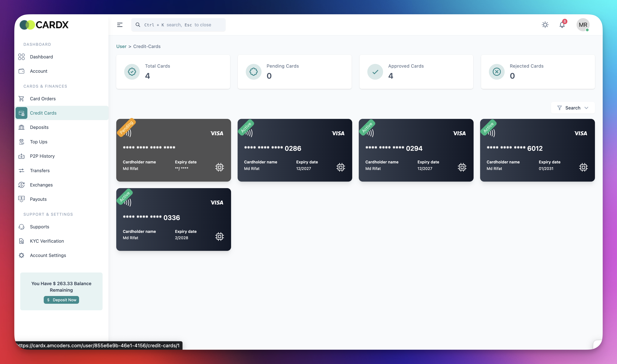Click the Approved Cards checkmark icon
The width and height of the screenshot is (617, 364).
point(375,72)
